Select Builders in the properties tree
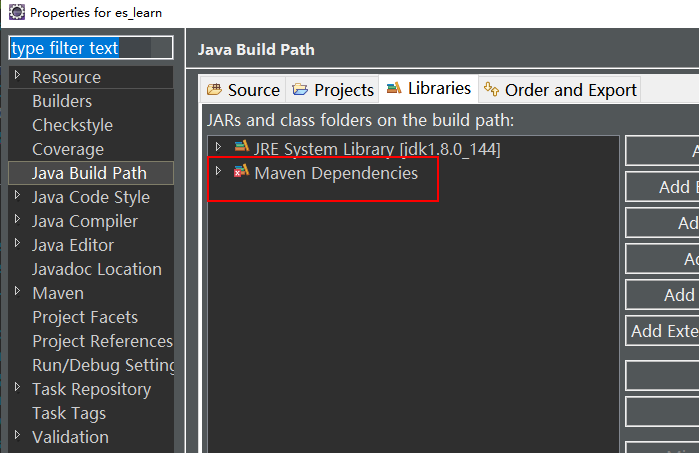699x453 pixels. point(62,101)
